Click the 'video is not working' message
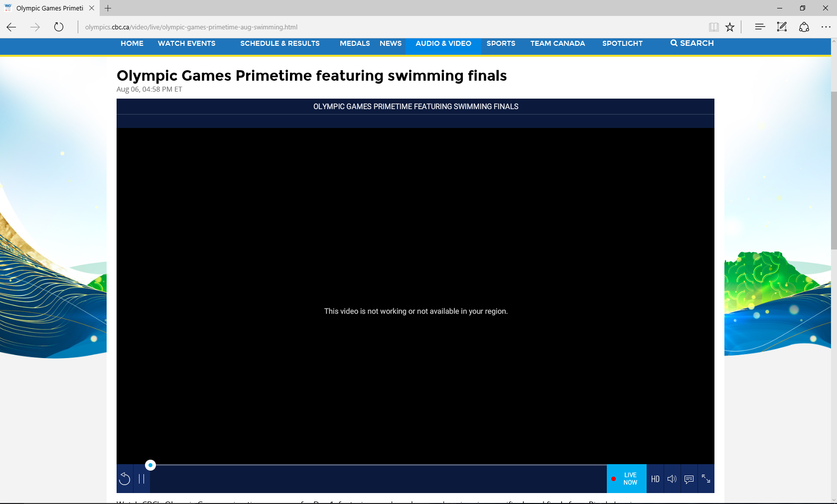837x504 pixels. pos(416,311)
